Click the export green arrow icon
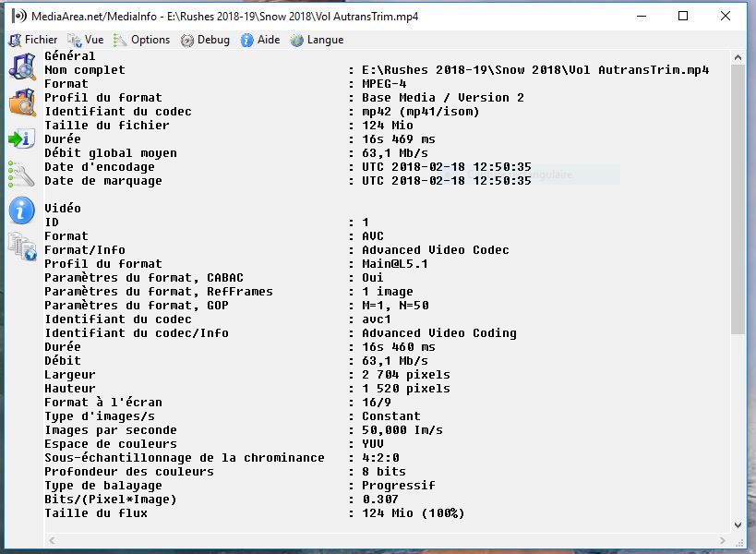The height and width of the screenshot is (554, 756). 22,138
